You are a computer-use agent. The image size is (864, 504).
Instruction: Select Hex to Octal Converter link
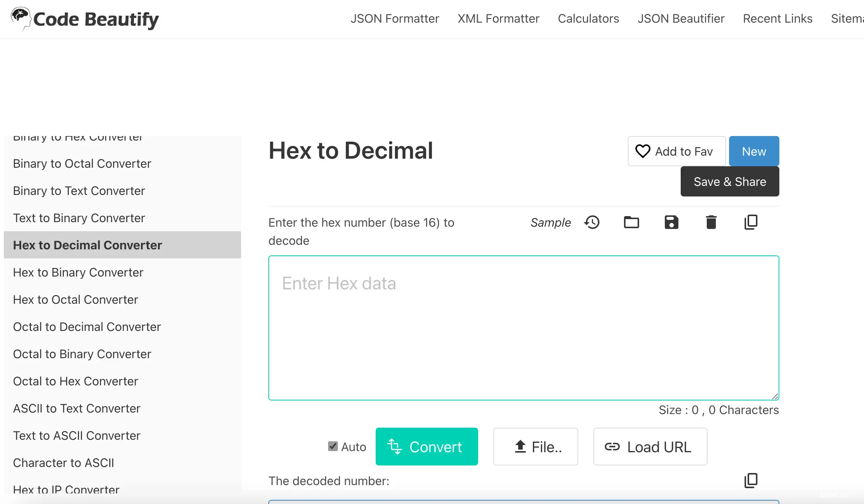[76, 300]
